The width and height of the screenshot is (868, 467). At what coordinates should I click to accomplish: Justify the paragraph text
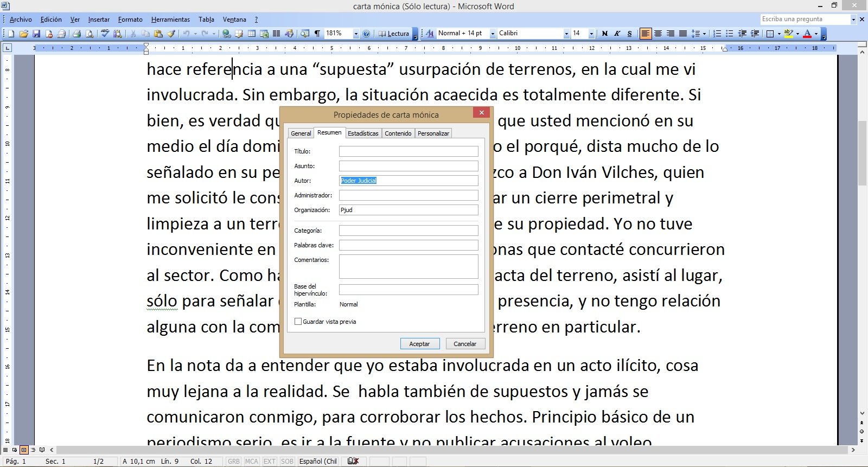[683, 34]
